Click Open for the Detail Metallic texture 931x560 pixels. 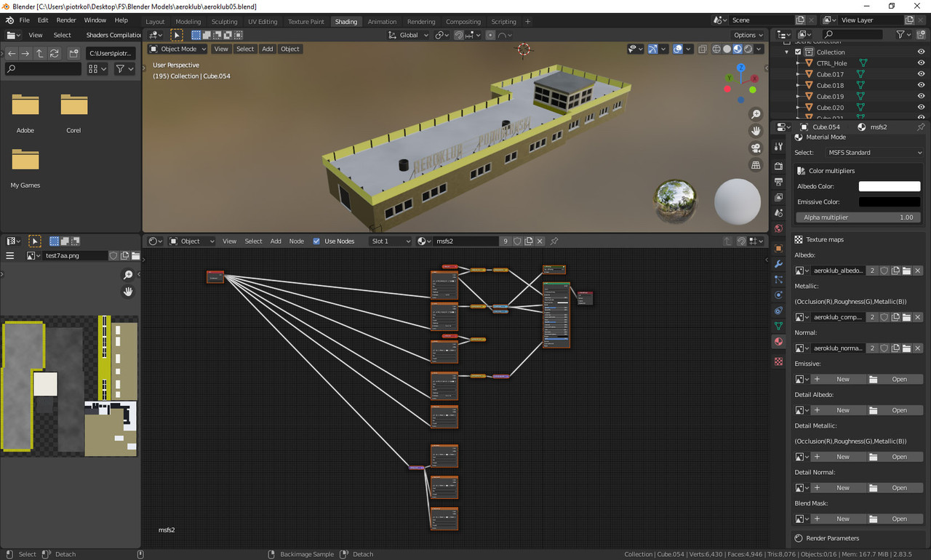[894, 457]
